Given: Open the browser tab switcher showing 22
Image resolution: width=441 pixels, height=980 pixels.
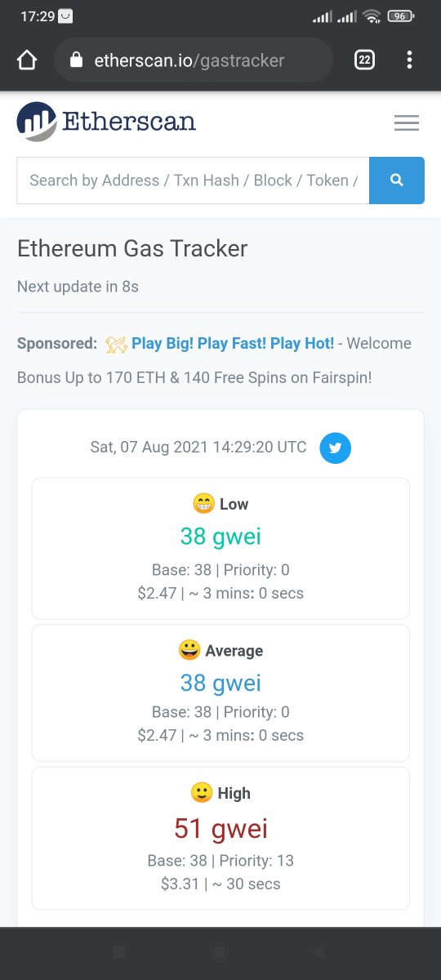Looking at the screenshot, I should (364, 60).
